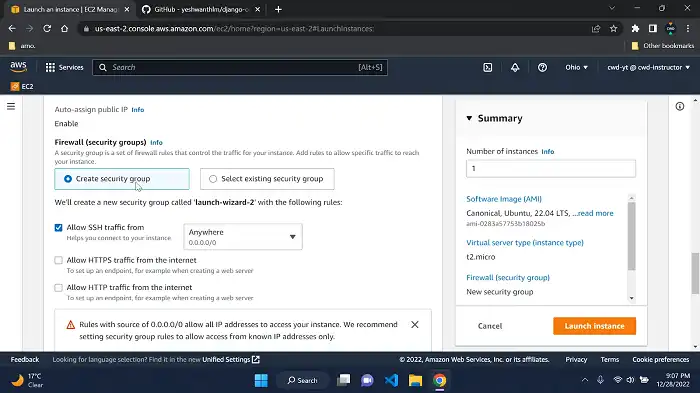
Task: Launch the CloudShell icon
Action: (x=488, y=67)
